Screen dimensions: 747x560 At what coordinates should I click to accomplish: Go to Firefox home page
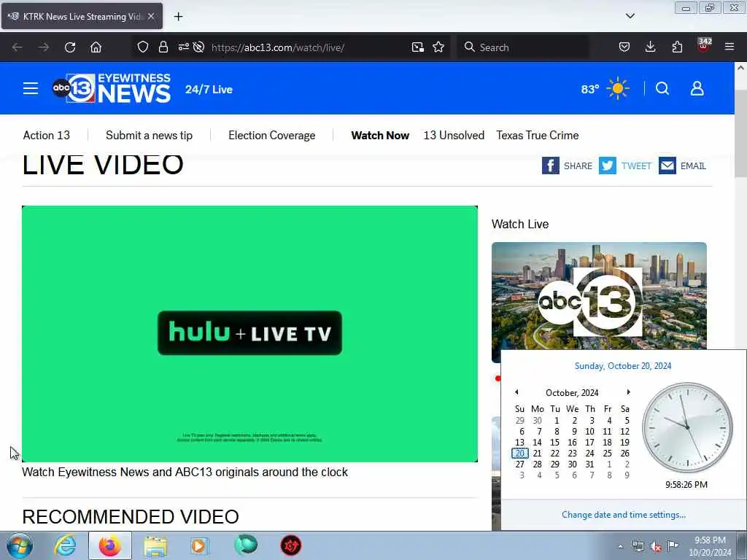click(96, 47)
